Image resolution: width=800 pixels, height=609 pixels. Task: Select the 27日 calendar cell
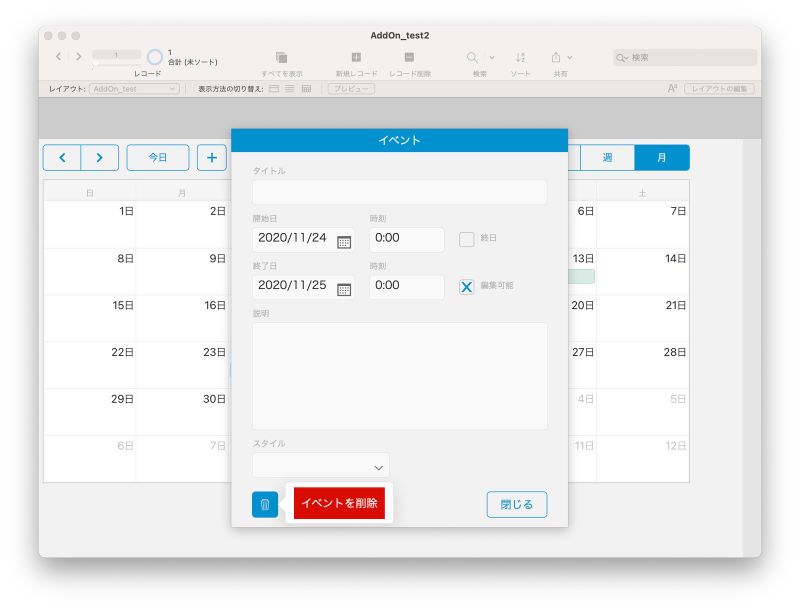point(582,365)
